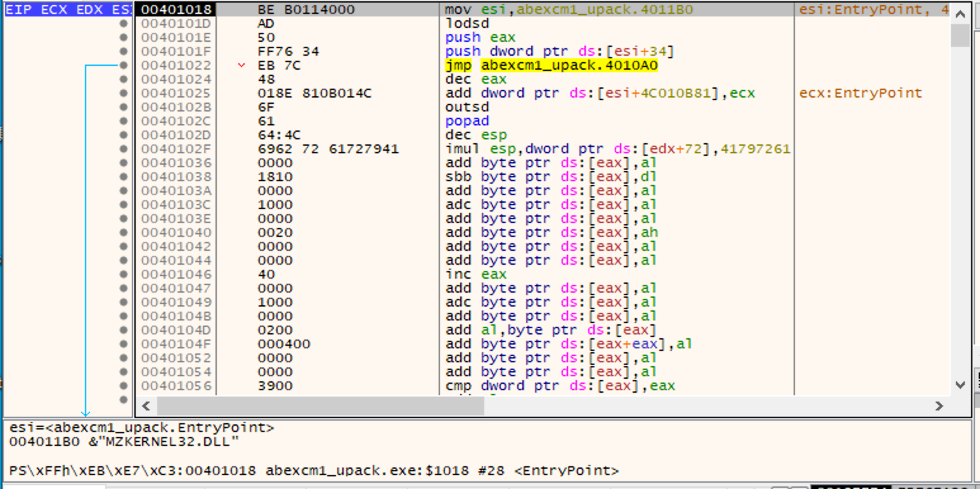Select opcode bytes EB 7C
This screenshot has height=489, width=980.
click(280, 65)
